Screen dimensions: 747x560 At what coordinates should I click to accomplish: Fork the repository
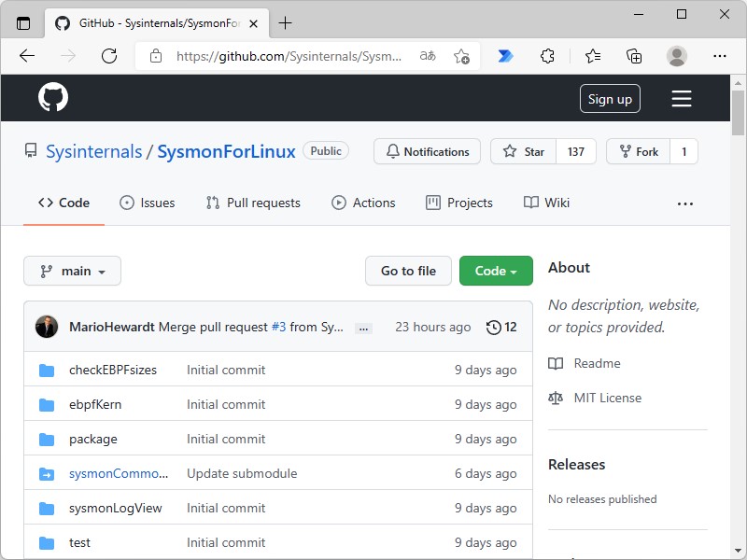639,151
